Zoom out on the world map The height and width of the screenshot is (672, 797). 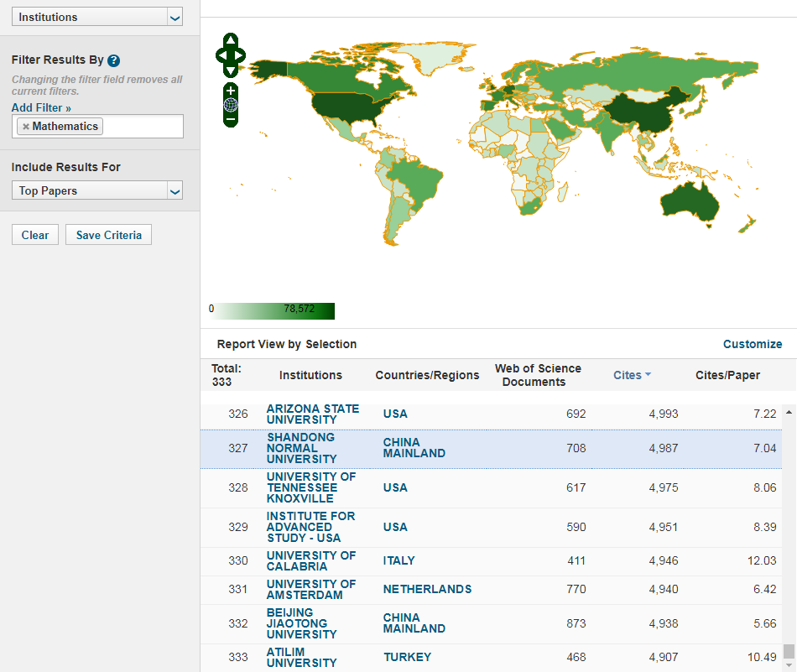[x=231, y=119]
